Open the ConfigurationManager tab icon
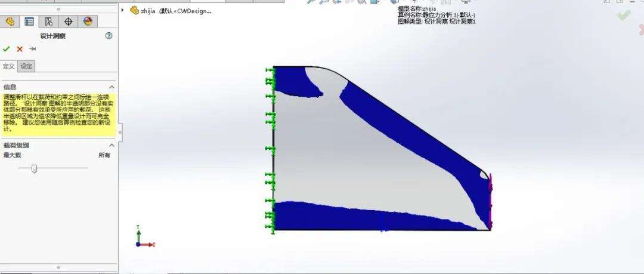Viewport: 644px width, 274px height. (49, 22)
